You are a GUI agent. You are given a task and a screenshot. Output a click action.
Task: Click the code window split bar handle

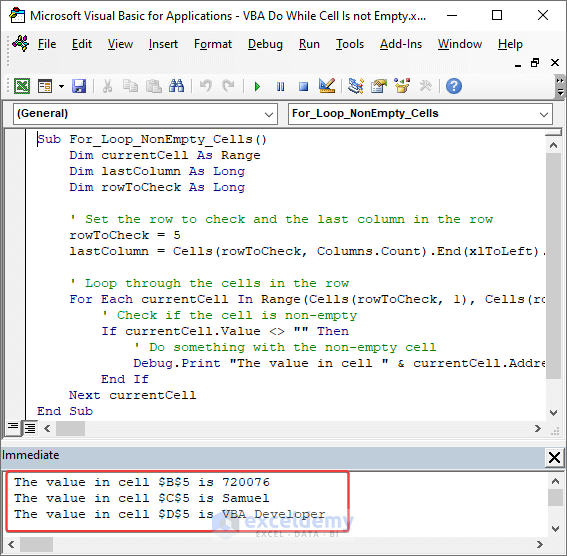coord(553,133)
